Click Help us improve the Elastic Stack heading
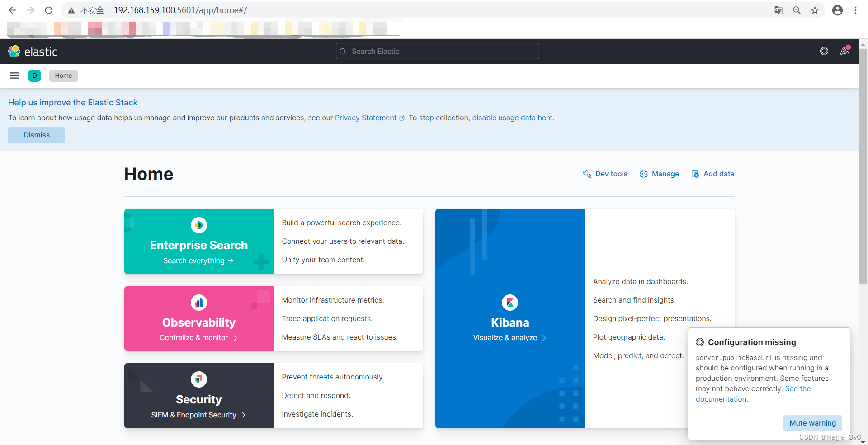 [x=73, y=103]
